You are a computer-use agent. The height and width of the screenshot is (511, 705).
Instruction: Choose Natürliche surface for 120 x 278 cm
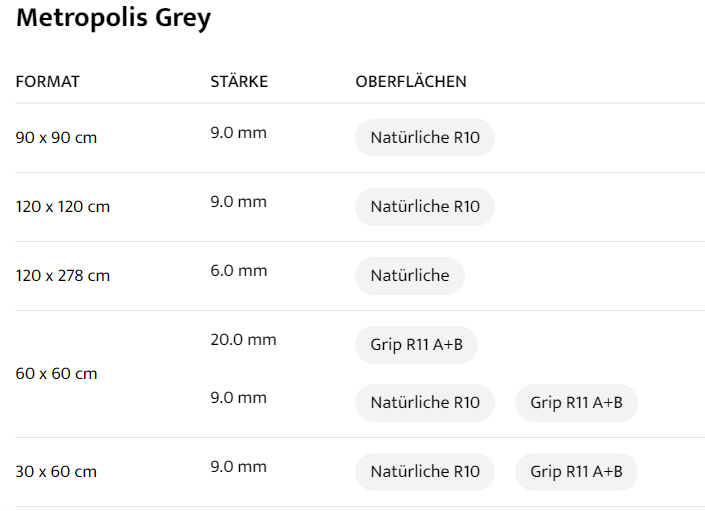tap(410, 276)
